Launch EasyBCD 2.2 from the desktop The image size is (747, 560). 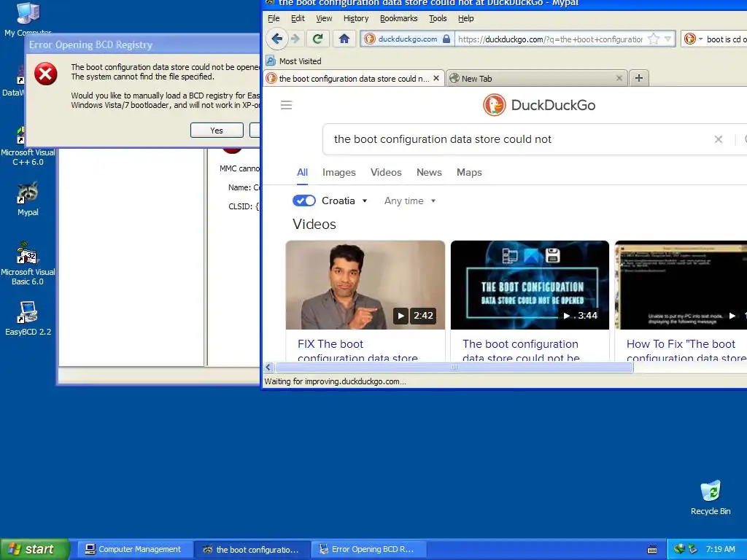(x=28, y=319)
